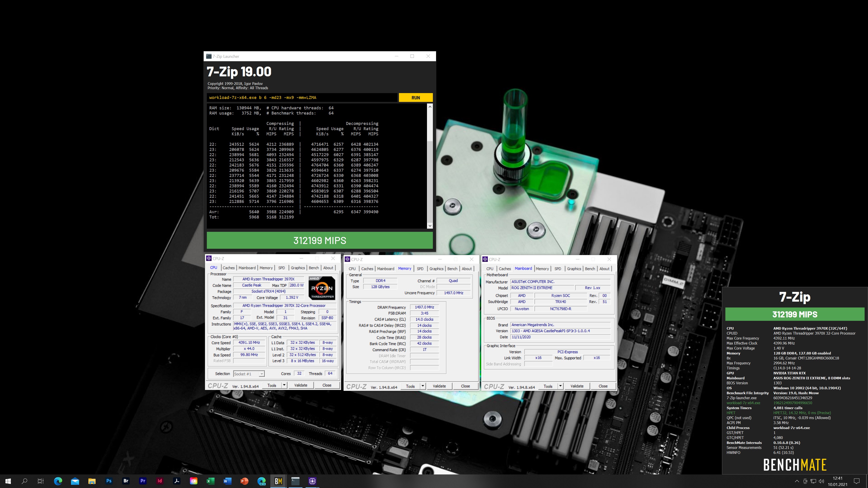
Task: Open About tab in CPU-Z Mainboard window
Action: click(604, 269)
